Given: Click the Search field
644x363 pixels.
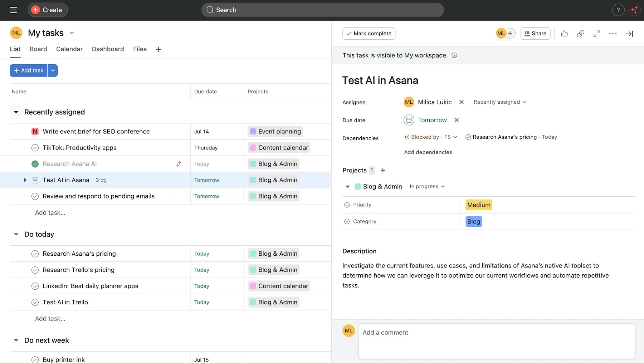Looking at the screenshot, I should click(322, 10).
